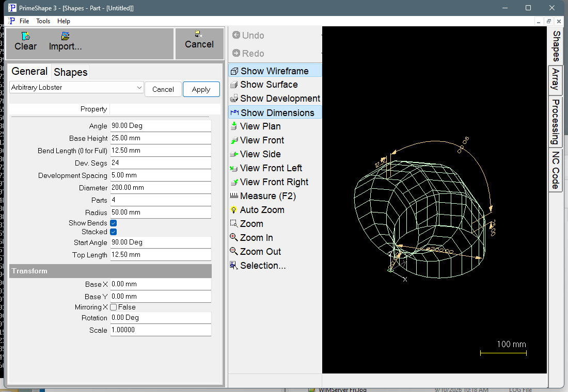
Task: Click the 100 mm scale bar label
Action: click(511, 344)
